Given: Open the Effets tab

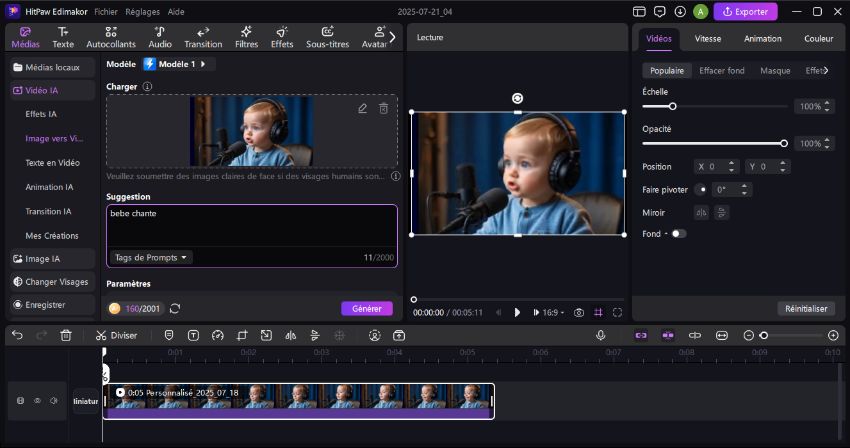Looking at the screenshot, I should click(x=282, y=37).
